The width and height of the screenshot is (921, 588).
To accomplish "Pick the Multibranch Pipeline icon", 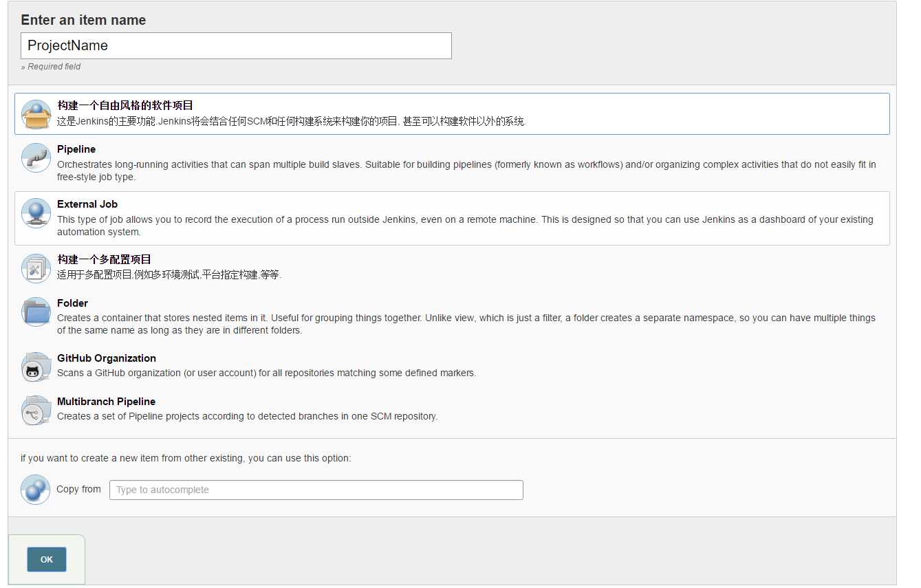I will (36, 411).
